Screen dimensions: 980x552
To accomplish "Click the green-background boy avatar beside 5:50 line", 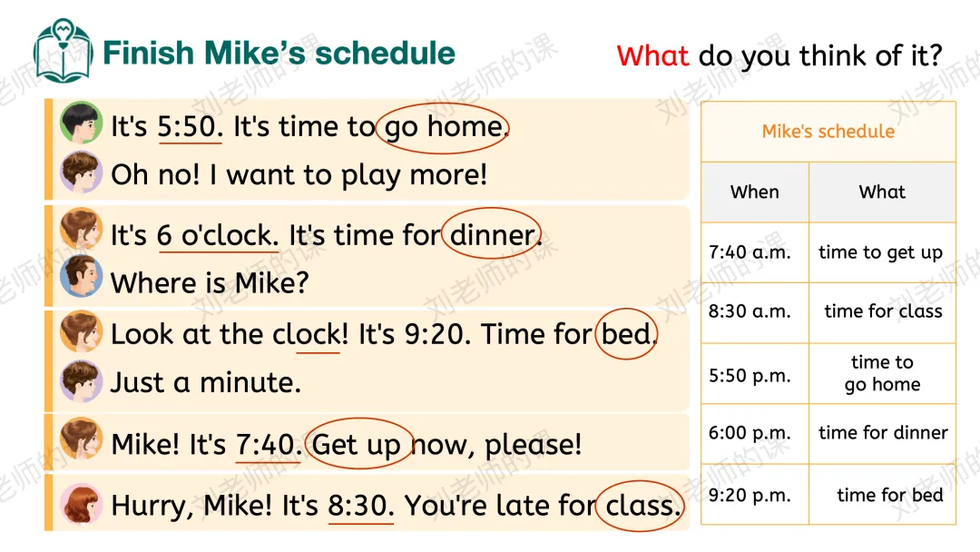I will pyautogui.click(x=82, y=123).
